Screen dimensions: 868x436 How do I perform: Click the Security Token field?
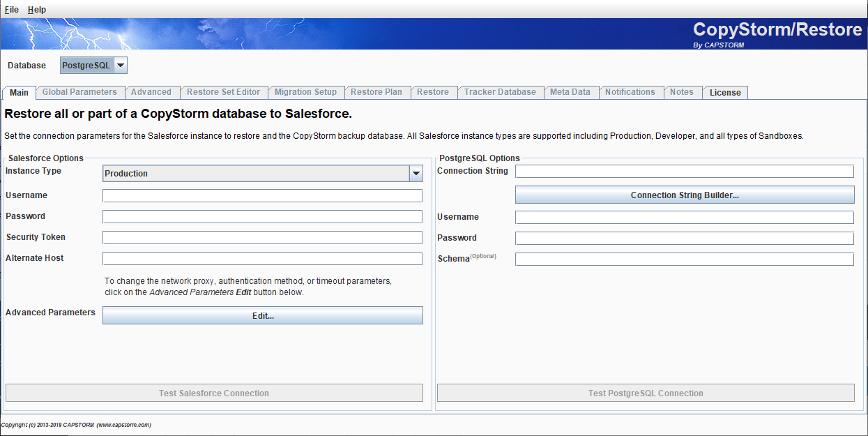click(262, 237)
